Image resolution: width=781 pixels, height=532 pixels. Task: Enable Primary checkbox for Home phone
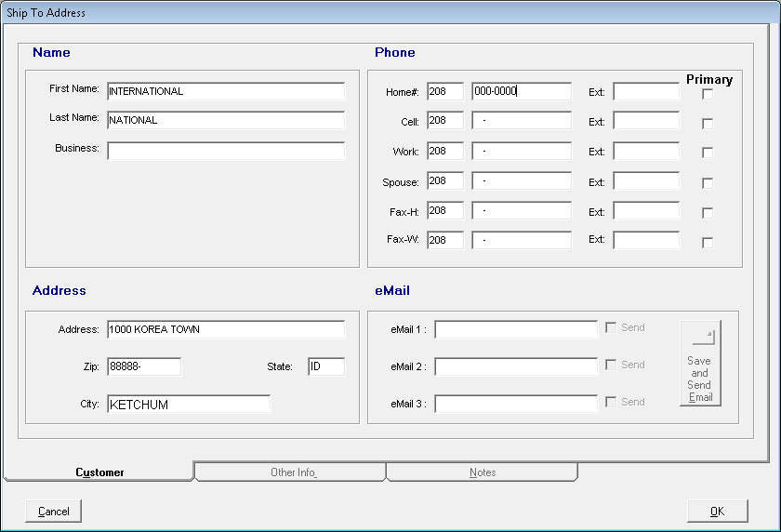click(708, 94)
